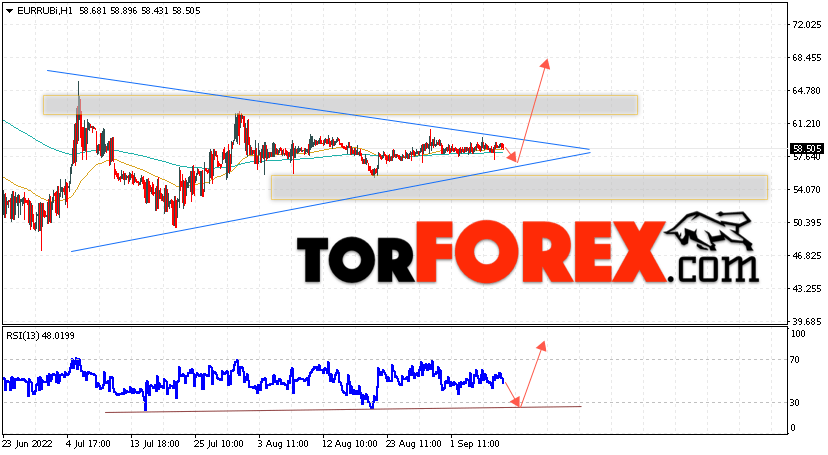Select the 46.825 price axis label

click(807, 255)
